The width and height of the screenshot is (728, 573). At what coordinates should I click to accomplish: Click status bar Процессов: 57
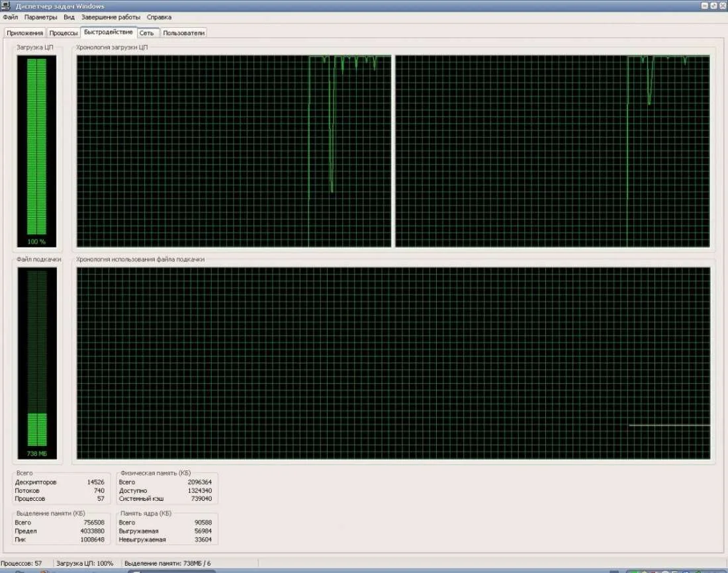21,563
